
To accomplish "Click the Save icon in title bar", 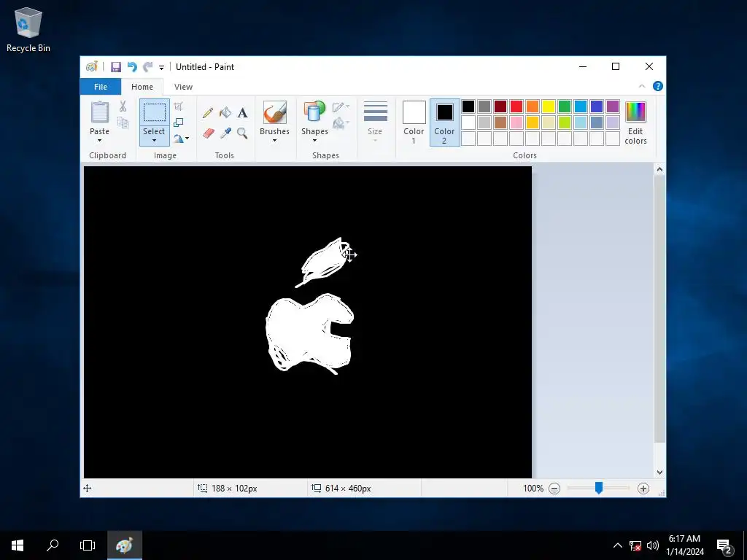I will click(116, 67).
